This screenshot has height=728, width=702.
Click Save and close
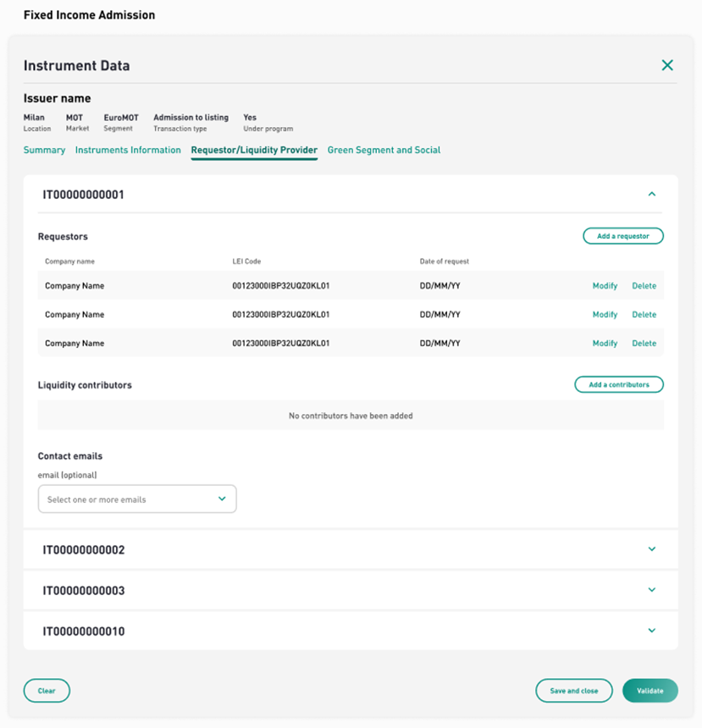(x=574, y=691)
